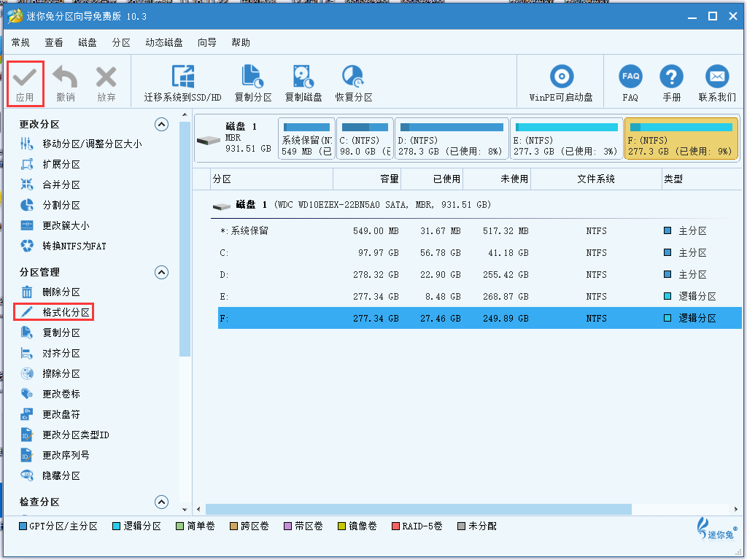
Task: Click the 联系我们 contact envelope icon
Action: 717,77
